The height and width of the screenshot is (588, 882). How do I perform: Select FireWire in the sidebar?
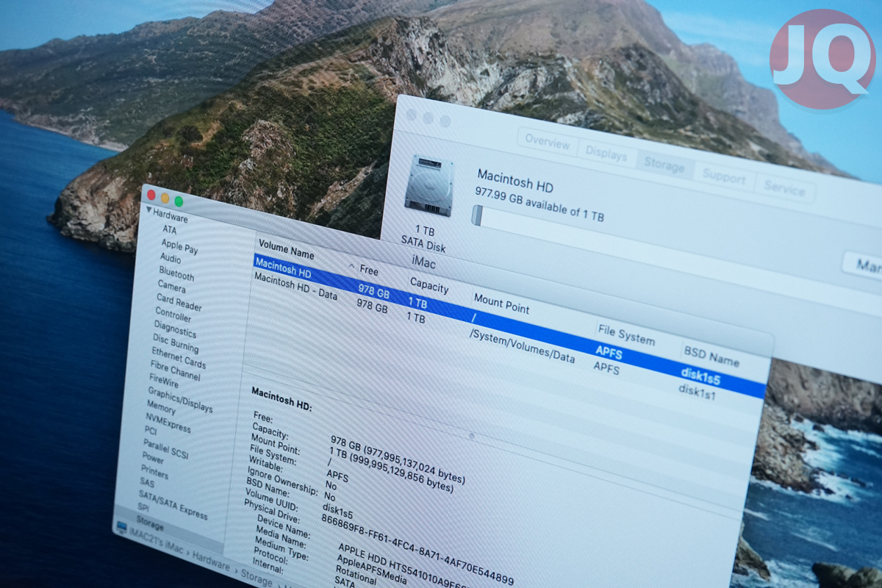click(x=163, y=381)
